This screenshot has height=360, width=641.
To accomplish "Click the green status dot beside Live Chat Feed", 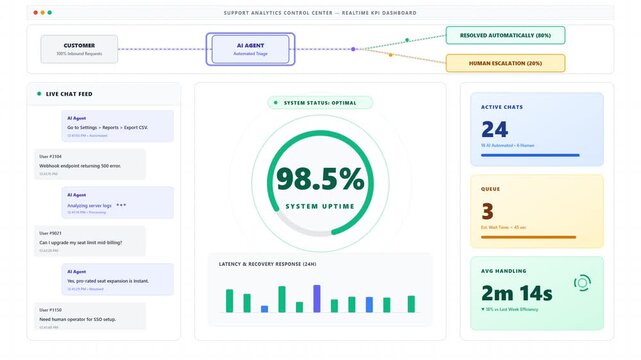I will [39, 94].
